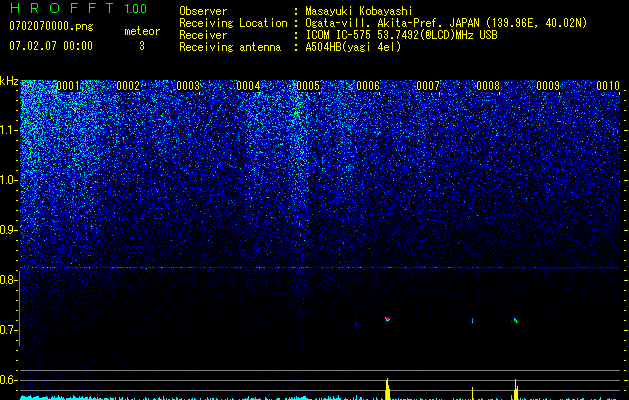Click time marker 0010
The image size is (629, 400).
pyautogui.click(x=608, y=86)
